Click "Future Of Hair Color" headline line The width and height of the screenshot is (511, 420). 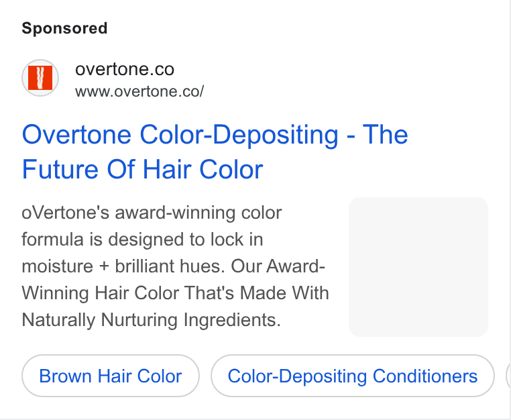142,169
